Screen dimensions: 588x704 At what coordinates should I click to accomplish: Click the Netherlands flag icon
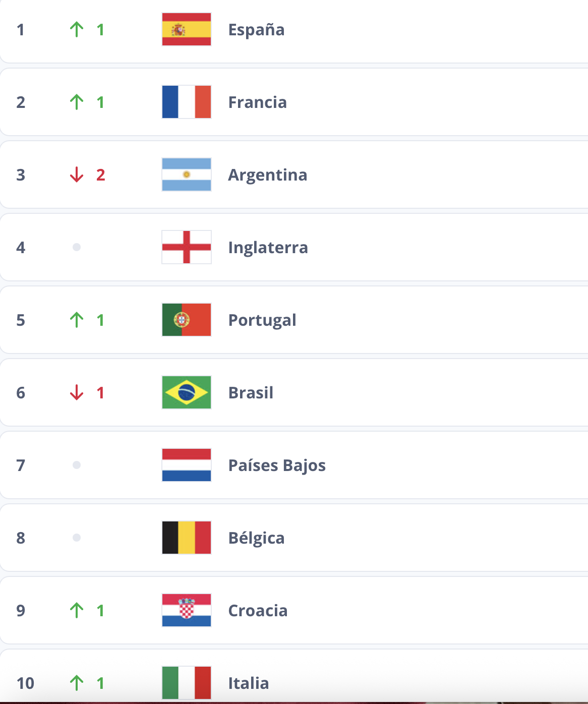pos(187,465)
